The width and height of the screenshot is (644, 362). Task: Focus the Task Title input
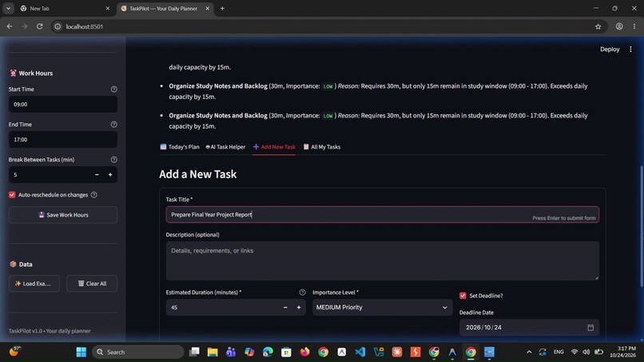(x=383, y=214)
